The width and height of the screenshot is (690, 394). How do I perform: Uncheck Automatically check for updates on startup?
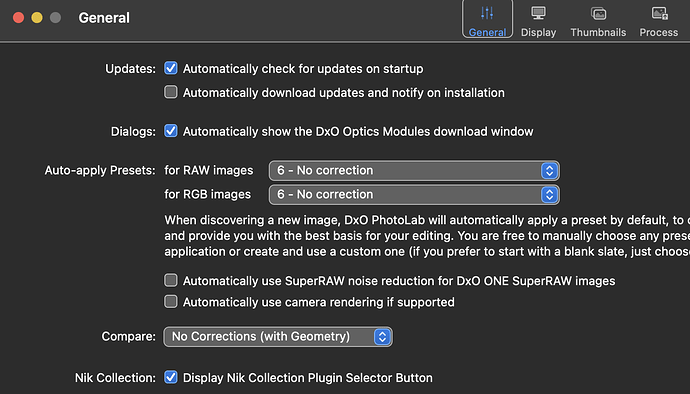171,68
